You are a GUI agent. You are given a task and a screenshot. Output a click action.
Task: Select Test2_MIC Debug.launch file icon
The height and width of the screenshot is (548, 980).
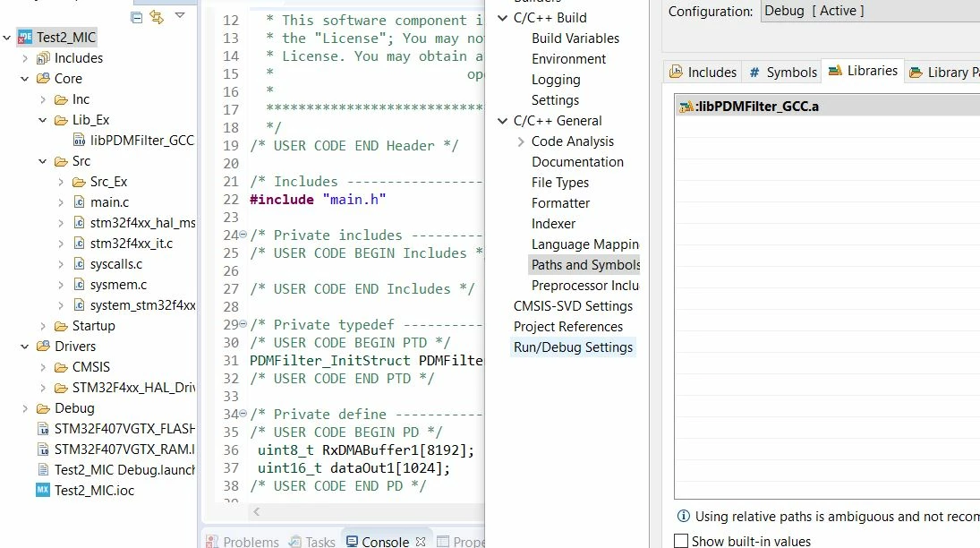click(43, 470)
